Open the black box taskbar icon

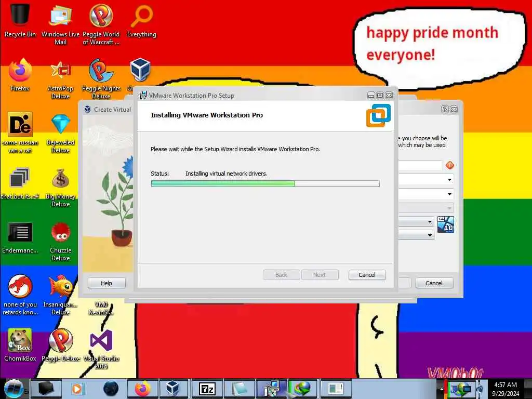click(46, 389)
